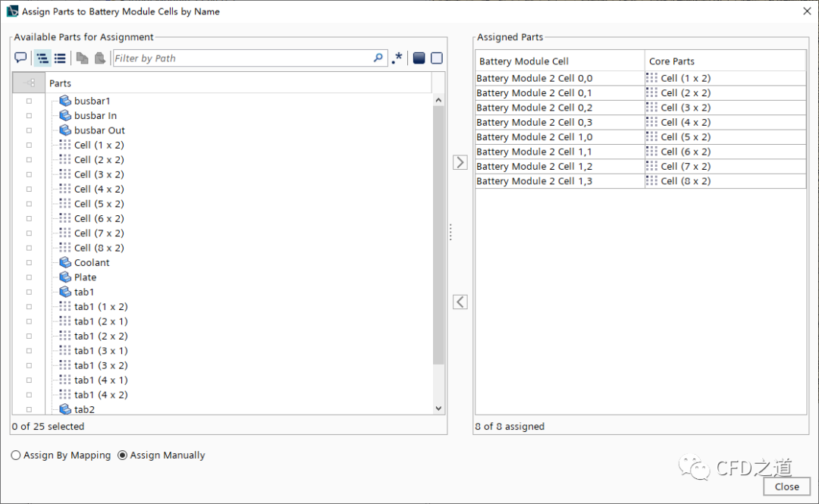This screenshot has width=819, height=504.
Task: Click scroll down arrow in parts list
Action: 438,409
